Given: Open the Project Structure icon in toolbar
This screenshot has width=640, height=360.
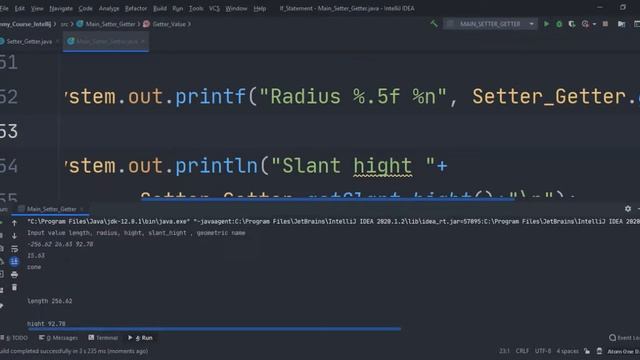Looking at the screenshot, I should 621,24.
